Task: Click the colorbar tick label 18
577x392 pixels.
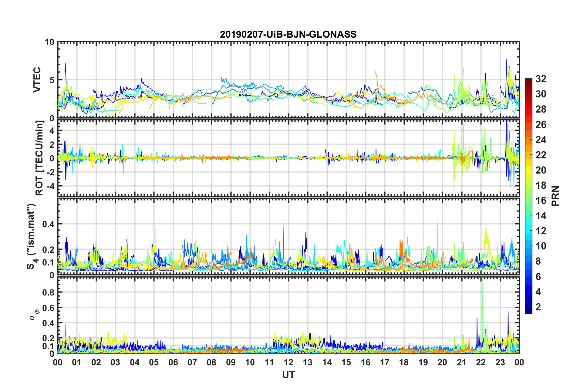Action: click(x=541, y=185)
